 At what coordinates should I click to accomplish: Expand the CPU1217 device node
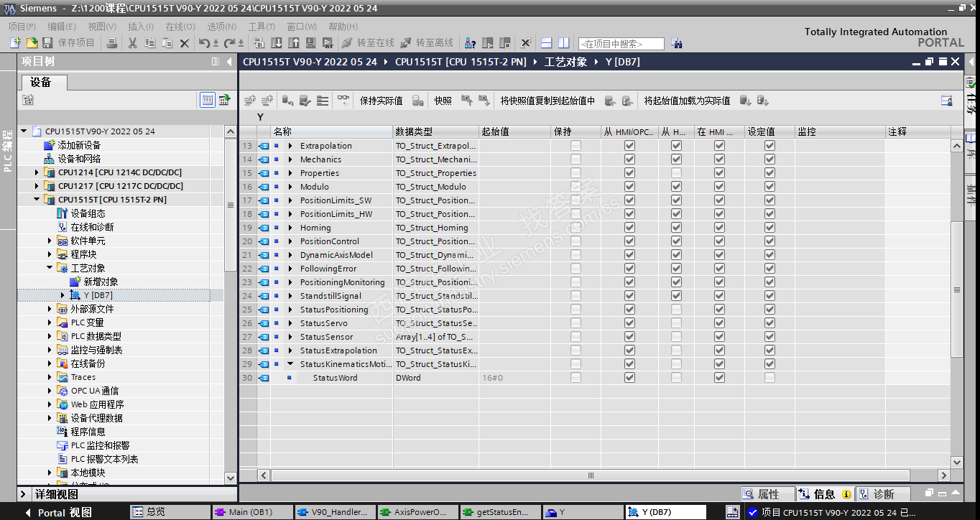[x=37, y=186]
